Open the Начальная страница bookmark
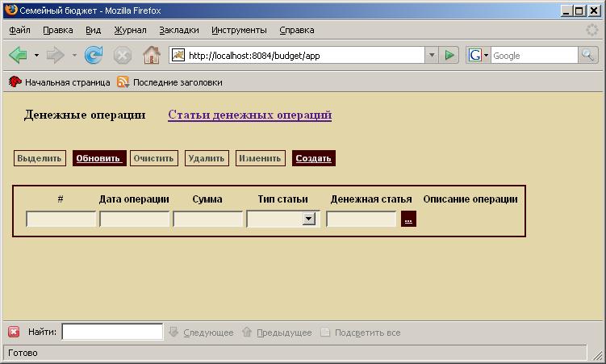 pyautogui.click(x=59, y=82)
